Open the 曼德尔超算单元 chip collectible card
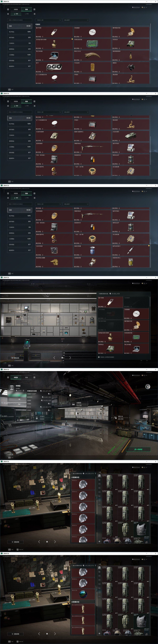This screenshot has height=644, width=158. [x=92, y=136]
